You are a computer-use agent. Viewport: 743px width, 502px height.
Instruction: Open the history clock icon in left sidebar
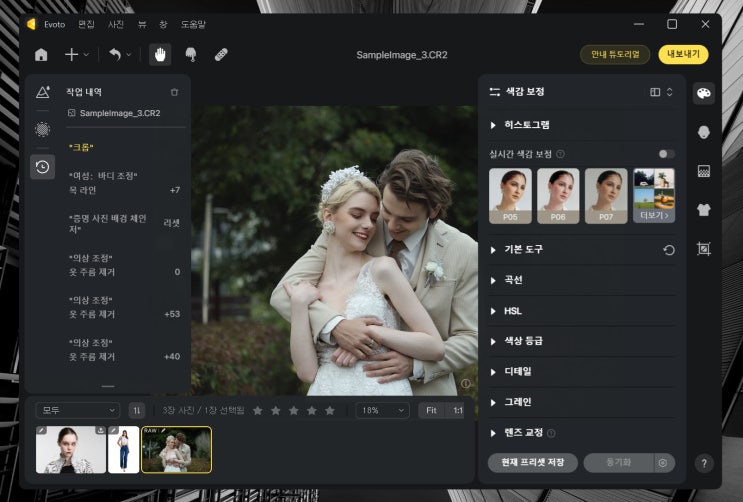pyautogui.click(x=43, y=167)
